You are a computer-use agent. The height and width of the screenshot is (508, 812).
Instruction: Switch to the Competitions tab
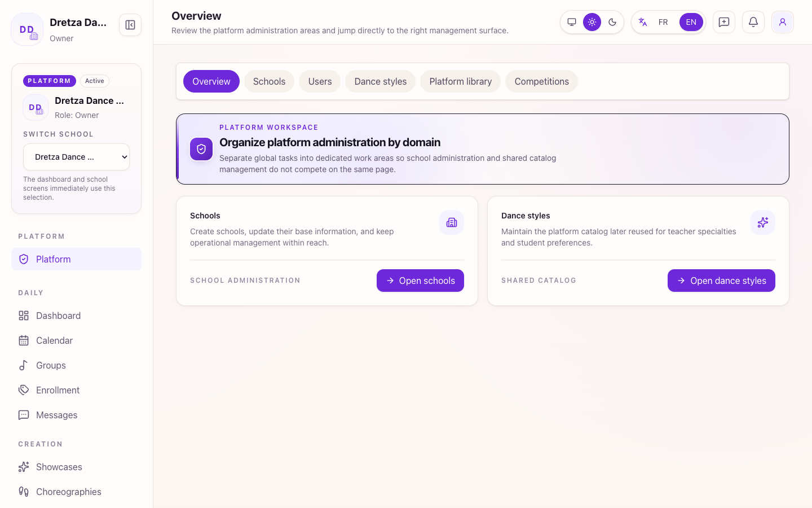tap(542, 81)
